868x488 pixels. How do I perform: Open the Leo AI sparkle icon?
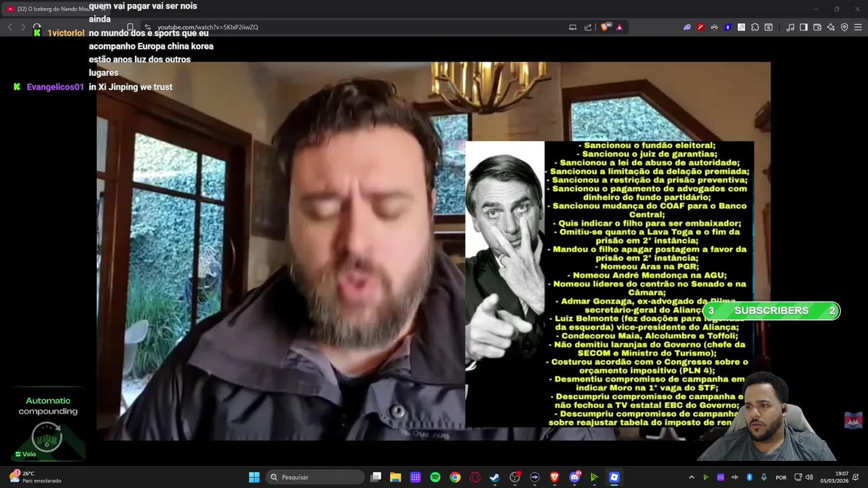point(831,27)
